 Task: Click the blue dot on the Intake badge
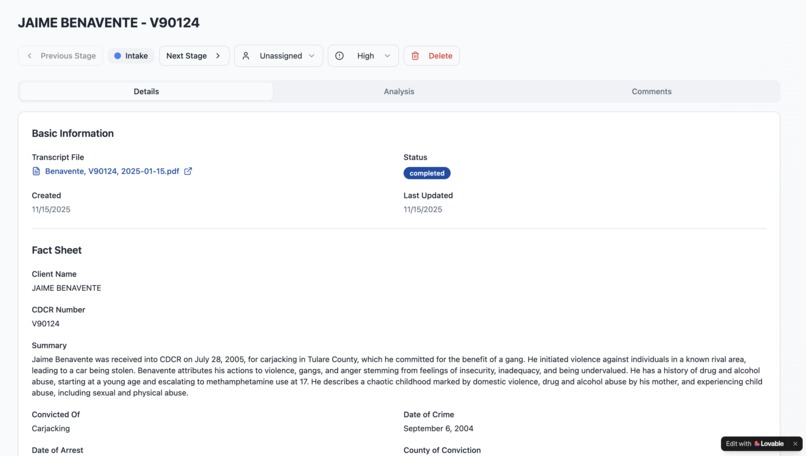coord(117,56)
